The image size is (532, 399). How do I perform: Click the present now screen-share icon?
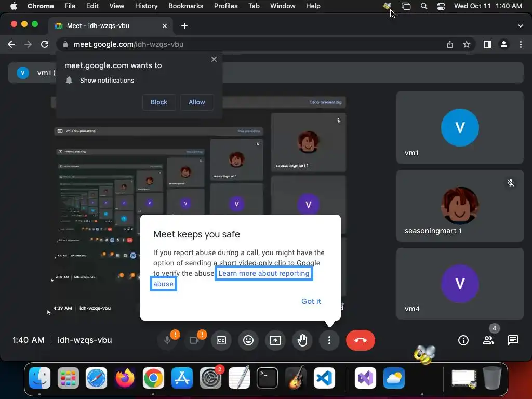(275, 340)
